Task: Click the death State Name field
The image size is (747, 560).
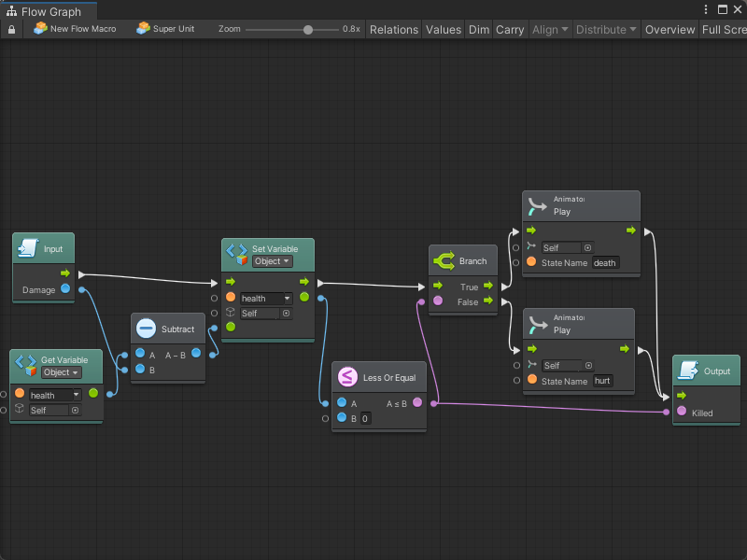Action: click(x=605, y=262)
